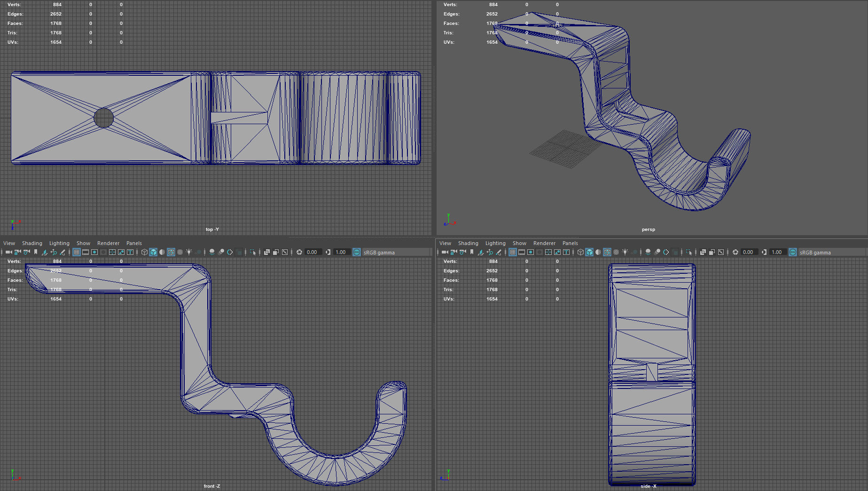Open Shading menu in side panel

468,243
